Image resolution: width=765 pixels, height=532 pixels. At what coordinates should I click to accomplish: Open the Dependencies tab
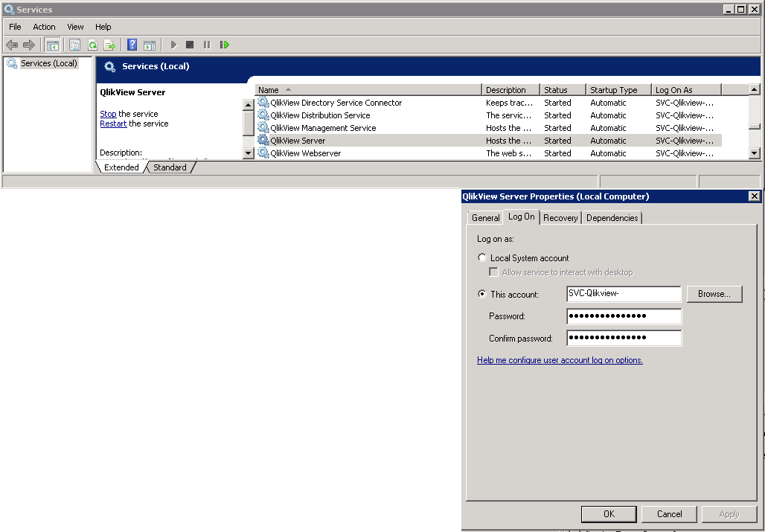[612, 218]
